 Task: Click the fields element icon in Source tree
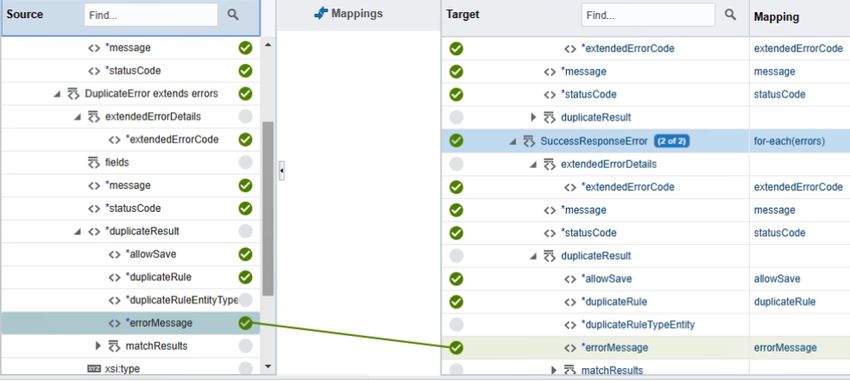(94, 163)
